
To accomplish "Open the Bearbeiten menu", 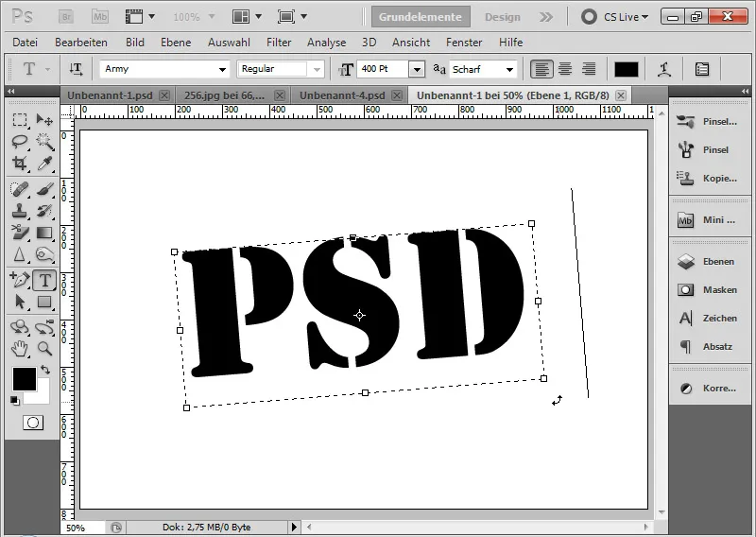I will [x=81, y=43].
